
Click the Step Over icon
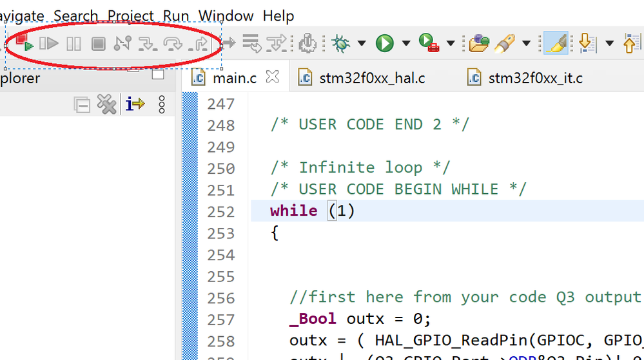coord(173,44)
